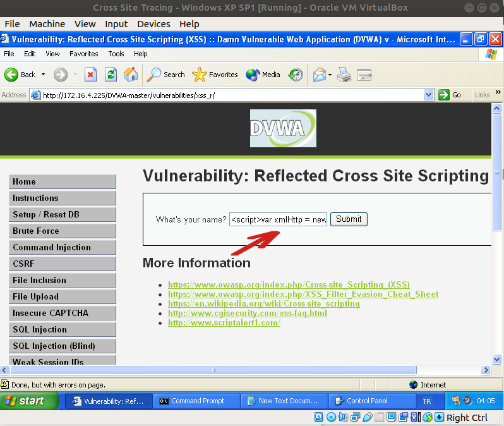Click VirtualBox optical disc status icon

click(331, 417)
